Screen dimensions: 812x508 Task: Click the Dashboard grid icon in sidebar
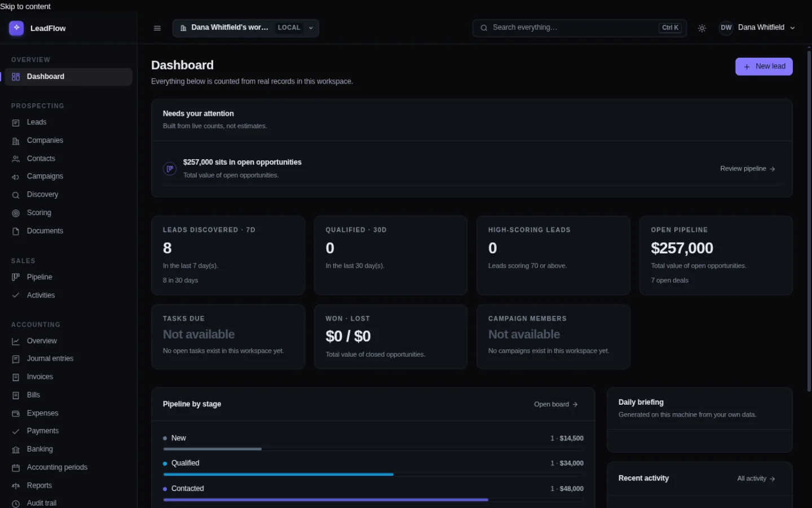pyautogui.click(x=16, y=77)
